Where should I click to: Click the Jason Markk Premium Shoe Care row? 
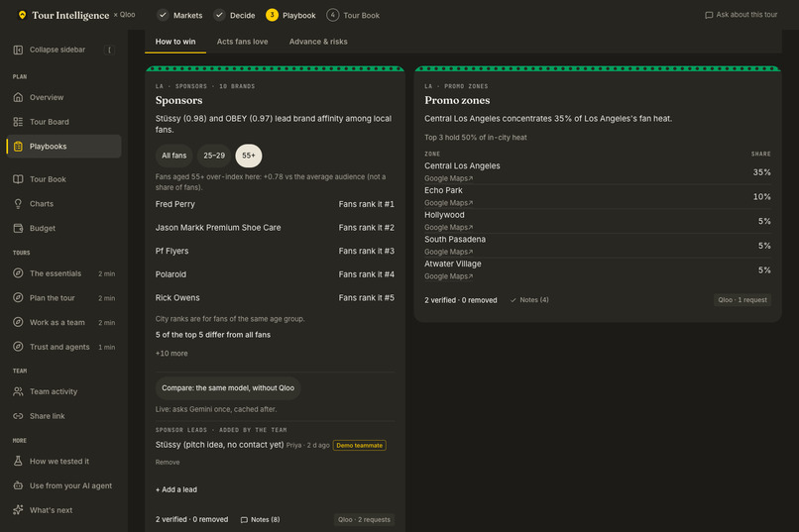[275, 228]
